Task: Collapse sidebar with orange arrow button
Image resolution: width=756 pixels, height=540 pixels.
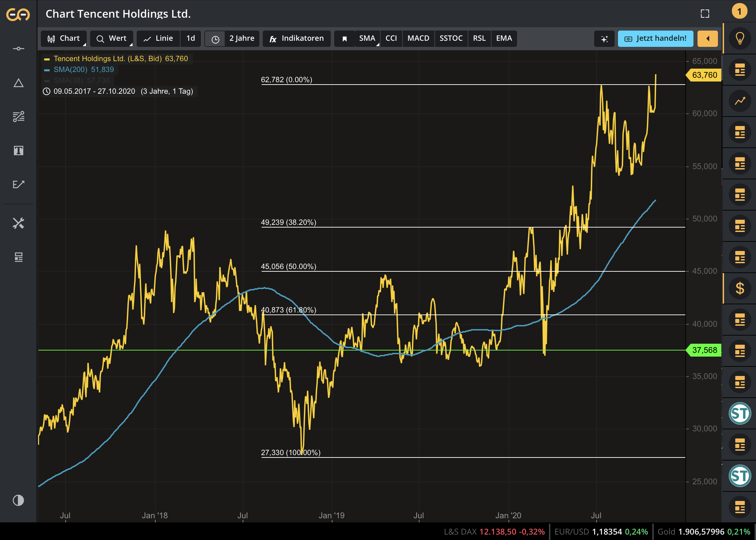Action: pos(707,38)
